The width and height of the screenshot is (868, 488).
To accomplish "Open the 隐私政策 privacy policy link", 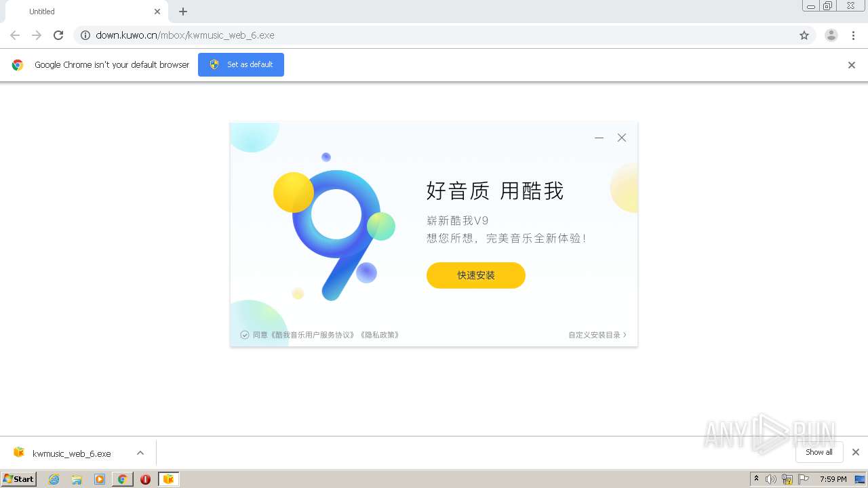I will pos(379,335).
